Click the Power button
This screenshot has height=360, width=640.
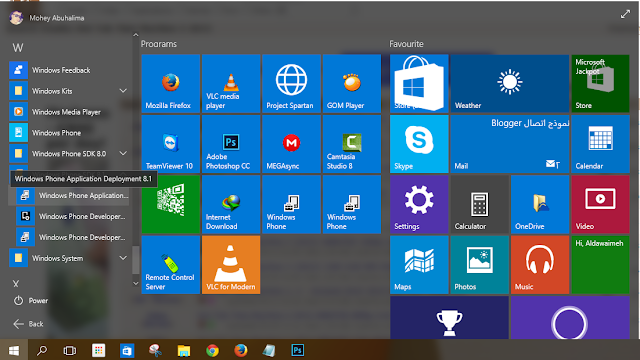click(x=31, y=301)
